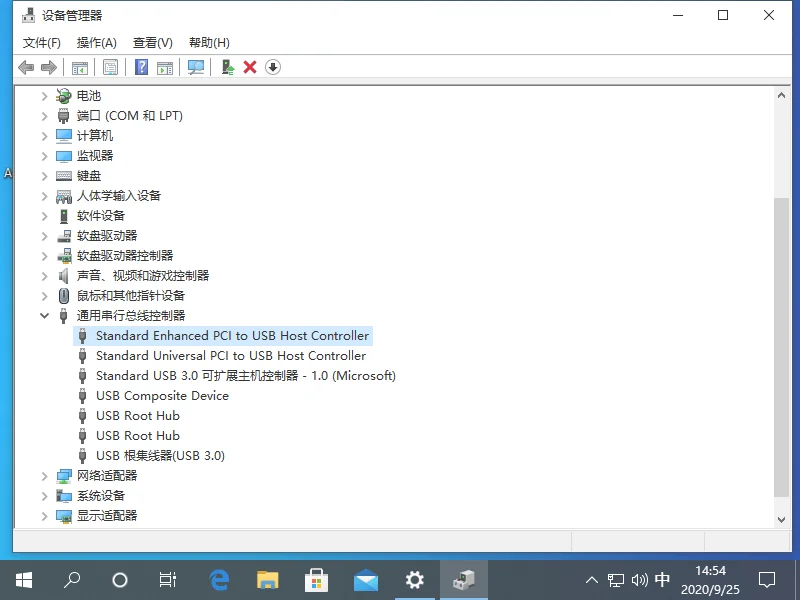The width and height of the screenshot is (800, 600).
Task: Select the 电池 battery category icon
Action: 64,96
